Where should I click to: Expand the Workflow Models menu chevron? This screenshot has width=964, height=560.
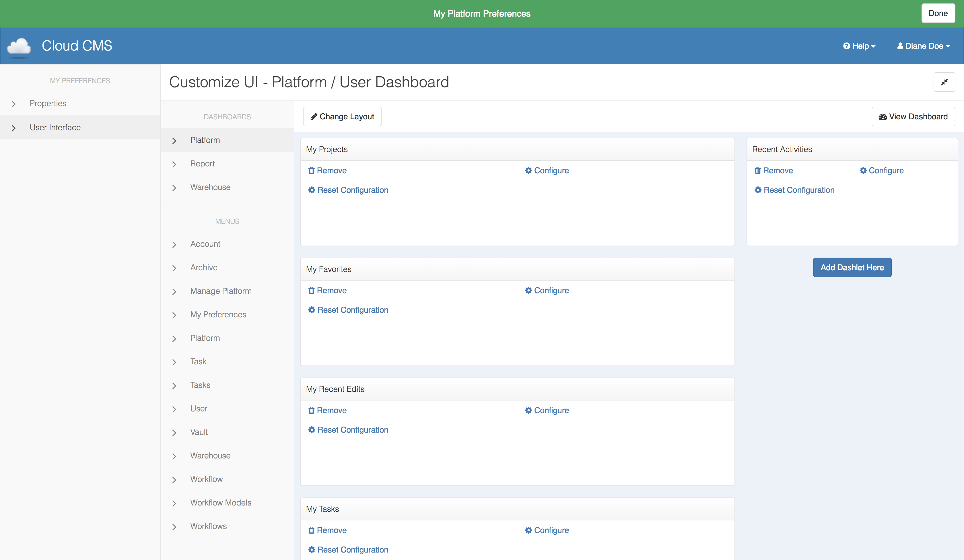click(x=174, y=503)
